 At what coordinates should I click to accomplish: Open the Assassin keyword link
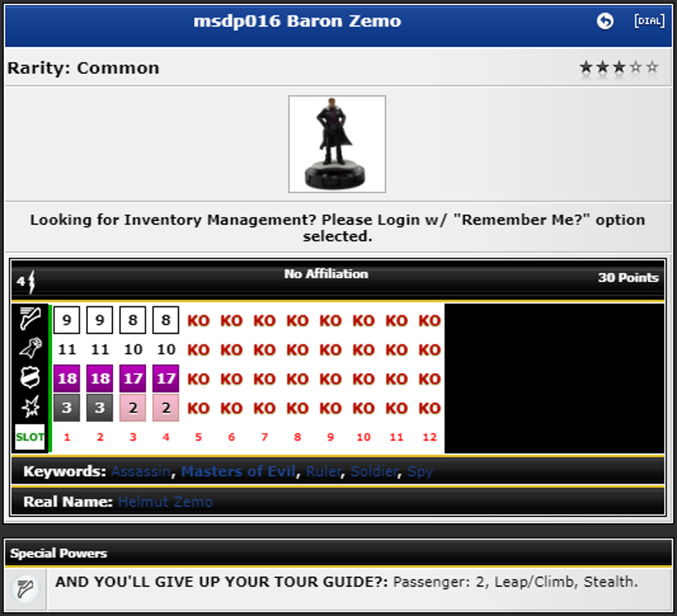click(x=141, y=471)
